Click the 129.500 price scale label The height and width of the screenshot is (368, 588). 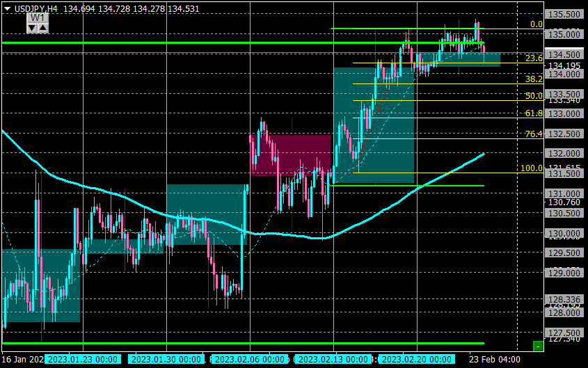coord(564,253)
